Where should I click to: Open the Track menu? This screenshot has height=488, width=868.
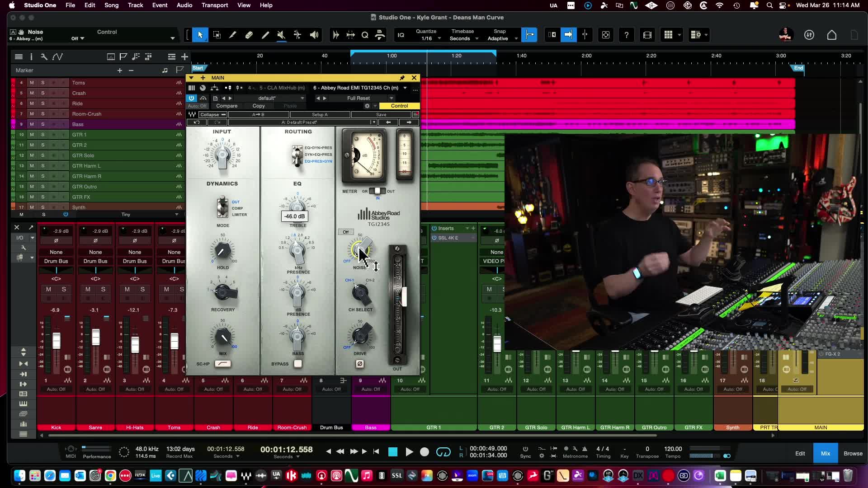pyautogui.click(x=135, y=5)
